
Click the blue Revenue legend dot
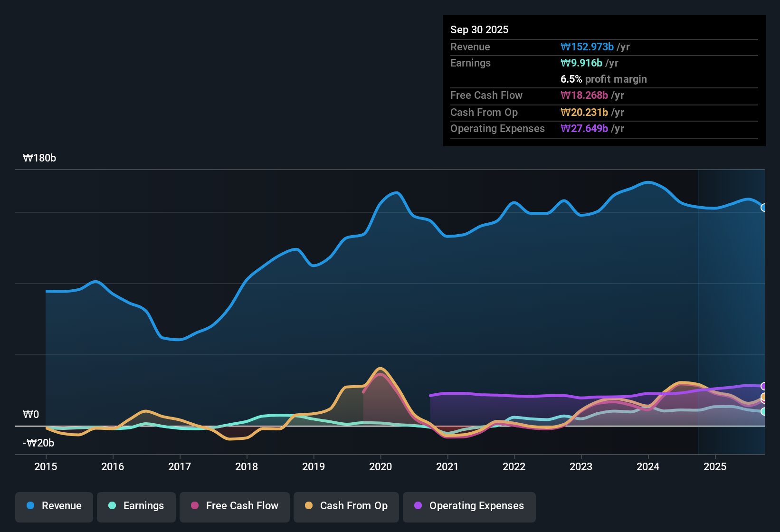tap(30, 506)
